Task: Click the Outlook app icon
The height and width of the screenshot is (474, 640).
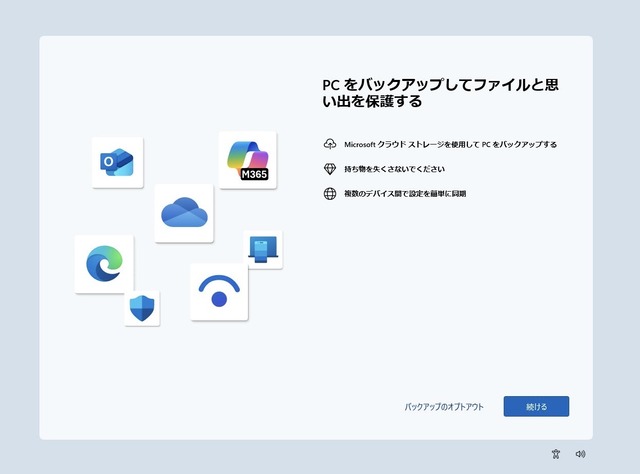Action: click(118, 162)
